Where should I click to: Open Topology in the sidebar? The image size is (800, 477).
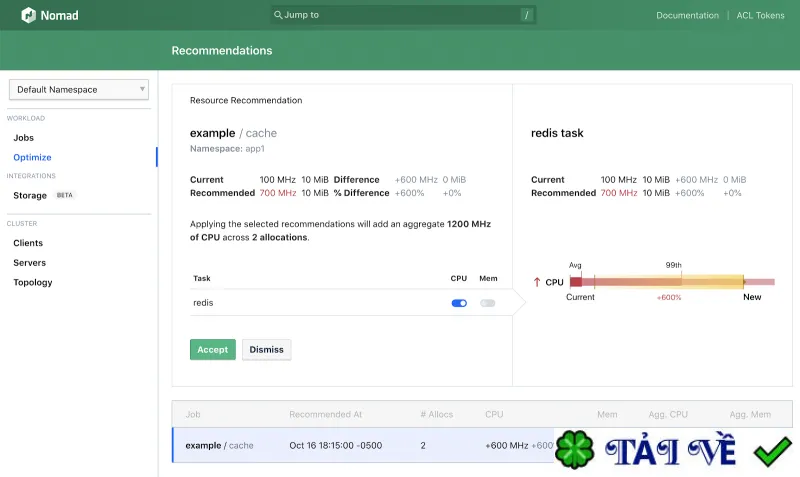click(x=33, y=282)
